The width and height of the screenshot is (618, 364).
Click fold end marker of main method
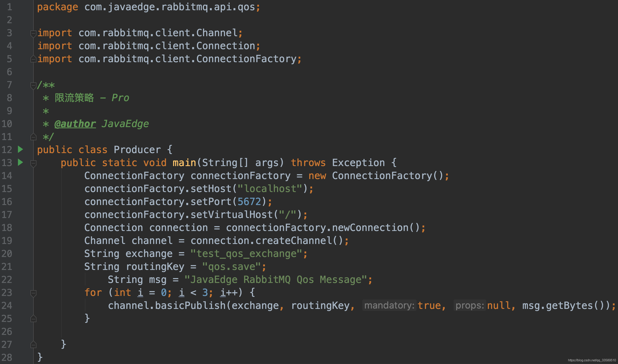click(x=33, y=345)
